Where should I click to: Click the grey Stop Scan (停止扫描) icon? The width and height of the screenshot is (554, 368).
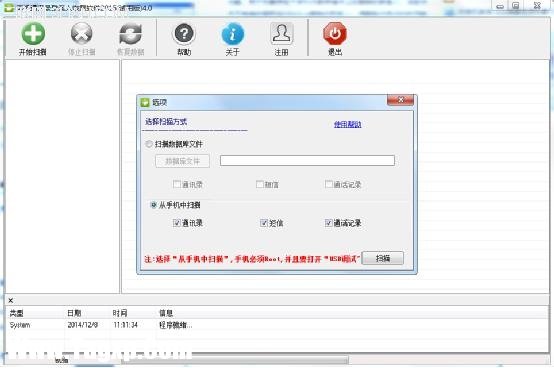(82, 34)
